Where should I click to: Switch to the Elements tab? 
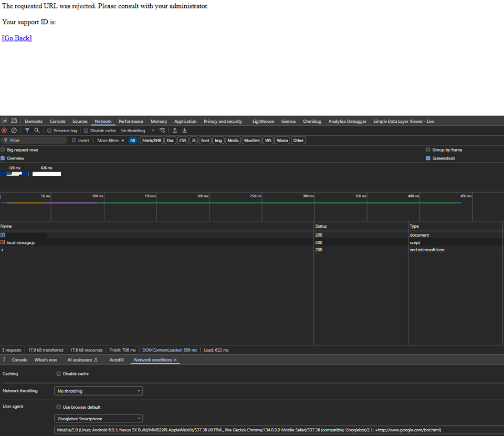34,121
